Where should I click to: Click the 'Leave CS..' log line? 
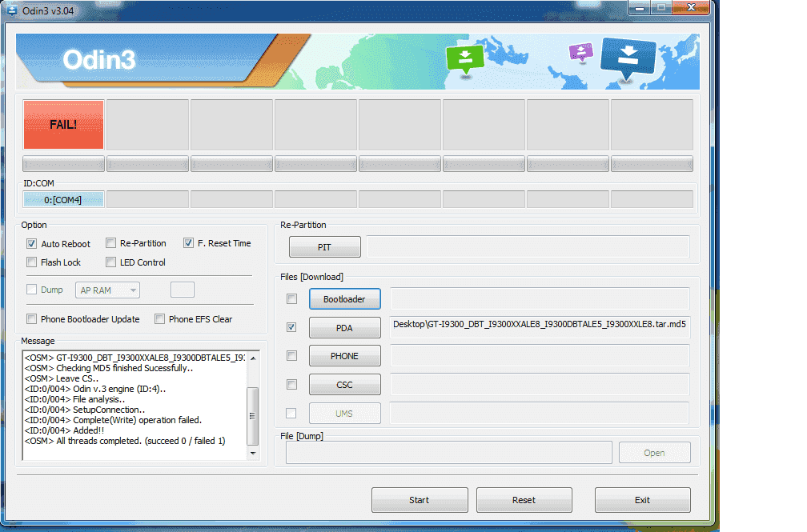tap(61, 378)
